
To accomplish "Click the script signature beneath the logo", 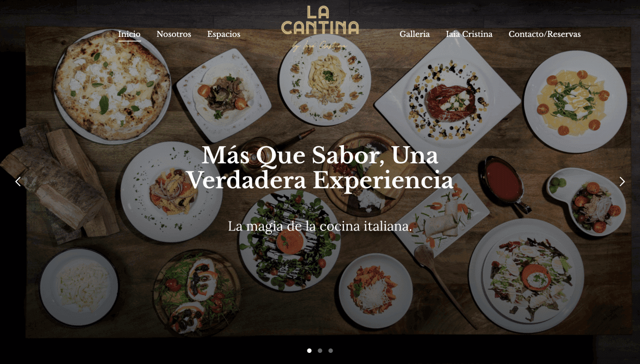I will tap(320, 46).
